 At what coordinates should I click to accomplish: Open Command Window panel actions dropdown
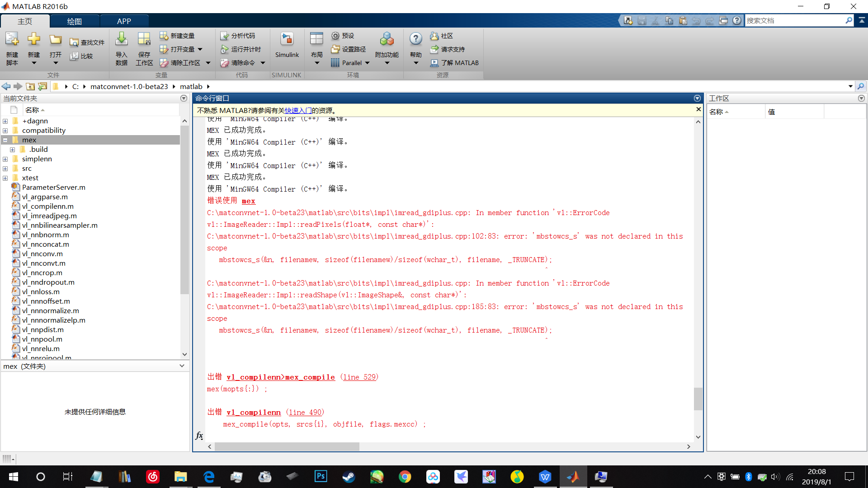point(697,99)
